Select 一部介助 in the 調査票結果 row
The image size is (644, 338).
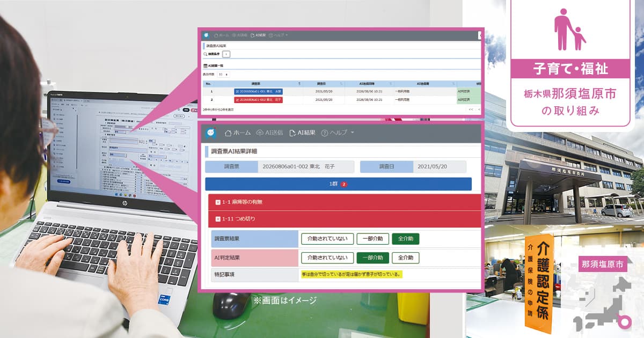[373, 239]
